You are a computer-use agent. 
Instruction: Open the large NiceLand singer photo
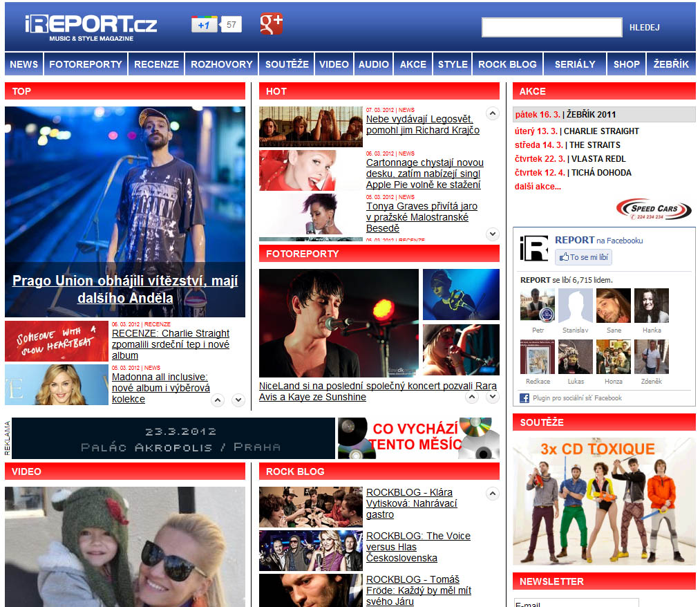339,323
